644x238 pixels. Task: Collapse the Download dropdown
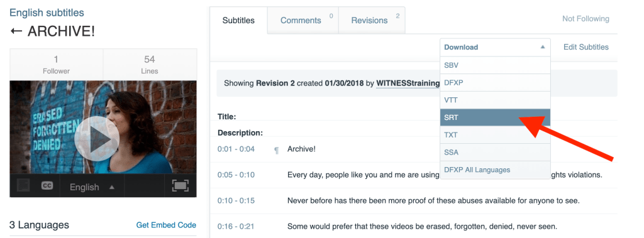tap(495, 47)
